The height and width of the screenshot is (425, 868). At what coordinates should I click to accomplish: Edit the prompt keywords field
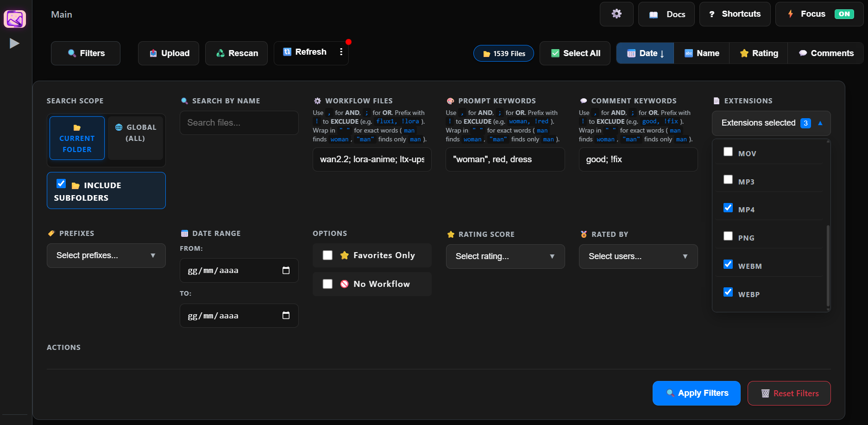click(x=505, y=159)
